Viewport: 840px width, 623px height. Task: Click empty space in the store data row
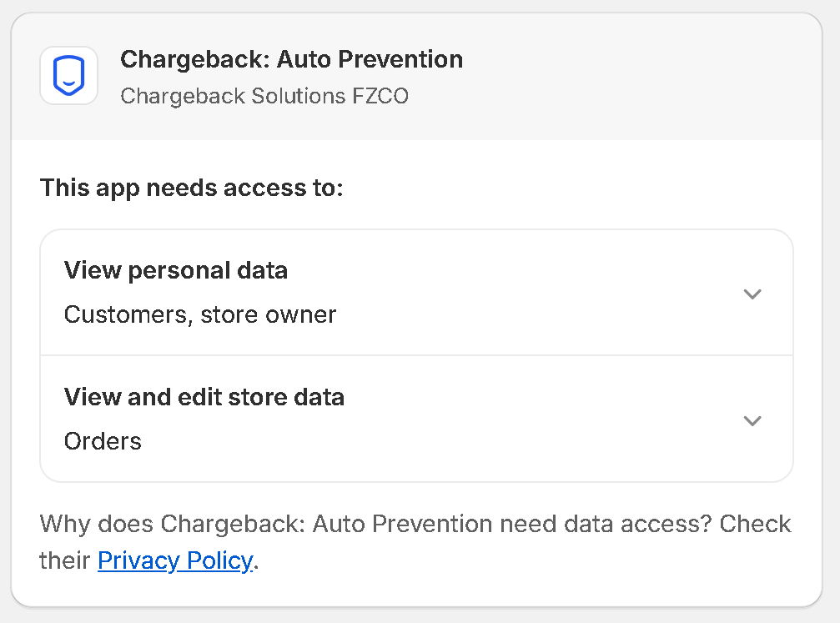(536, 420)
